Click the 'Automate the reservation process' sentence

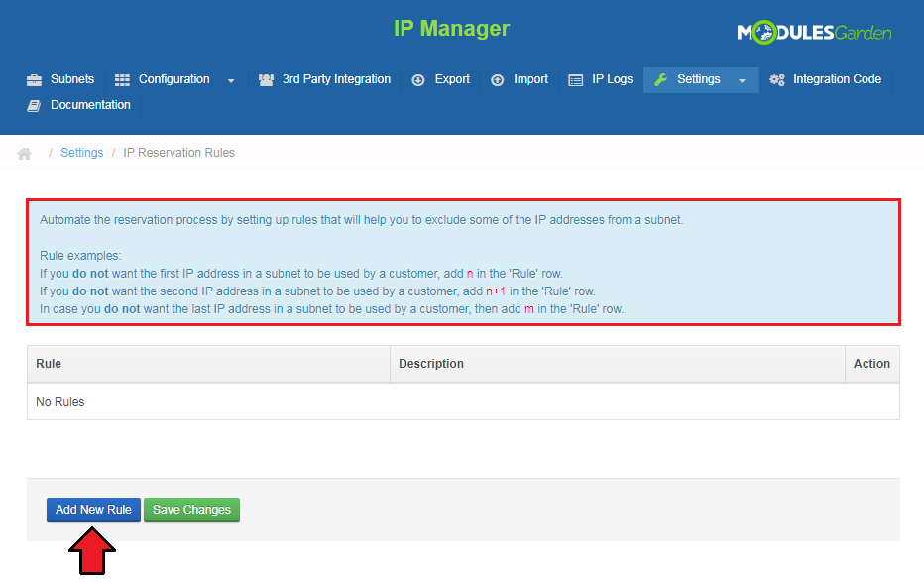pos(361,220)
